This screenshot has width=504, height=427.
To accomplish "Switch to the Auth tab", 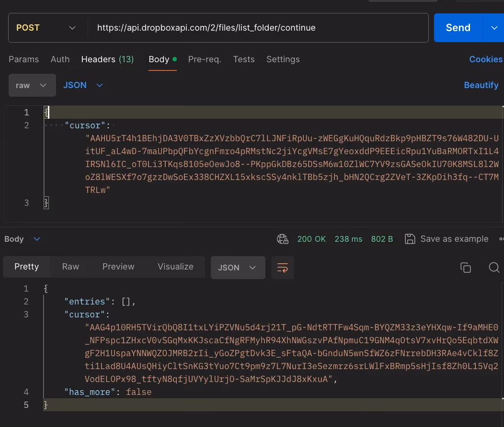I will [x=60, y=59].
